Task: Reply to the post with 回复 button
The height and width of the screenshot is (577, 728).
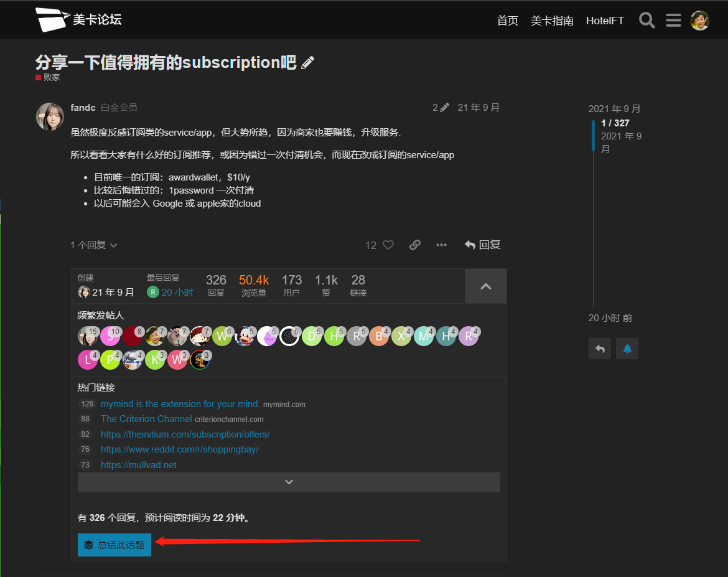Action: 483,245
